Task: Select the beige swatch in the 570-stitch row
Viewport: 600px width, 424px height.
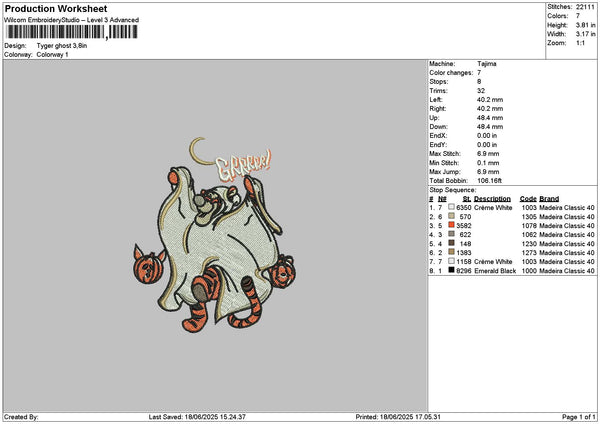Action: [452, 216]
